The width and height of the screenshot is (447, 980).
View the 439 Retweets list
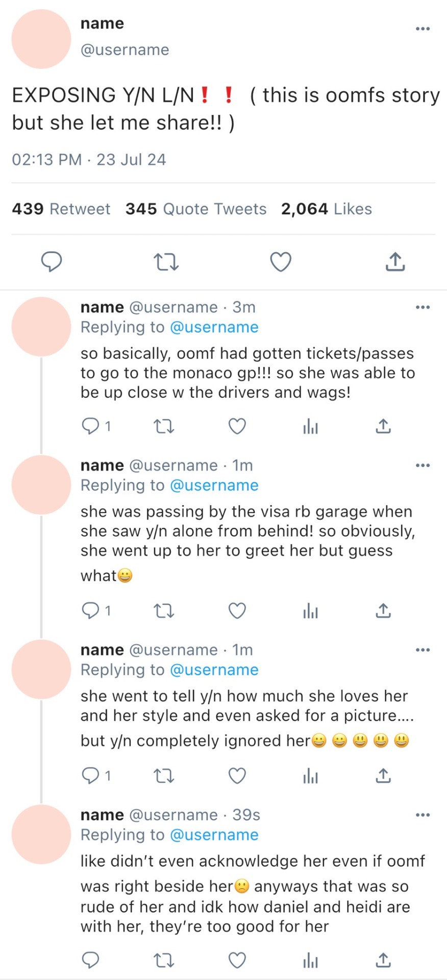pos(61,209)
